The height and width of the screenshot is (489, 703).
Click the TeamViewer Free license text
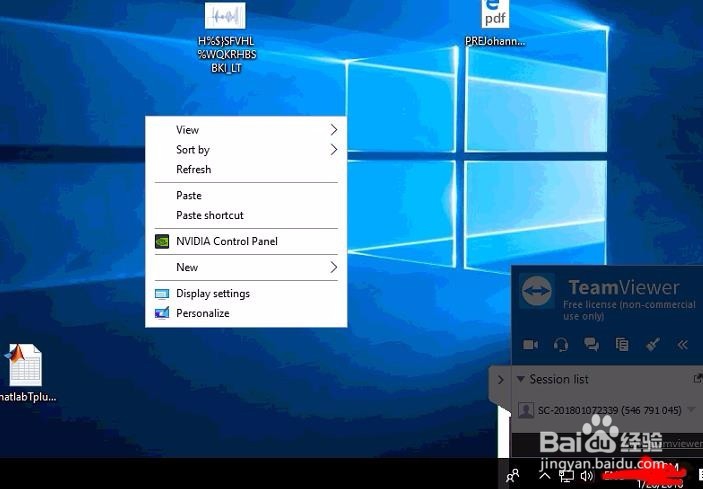click(x=629, y=310)
